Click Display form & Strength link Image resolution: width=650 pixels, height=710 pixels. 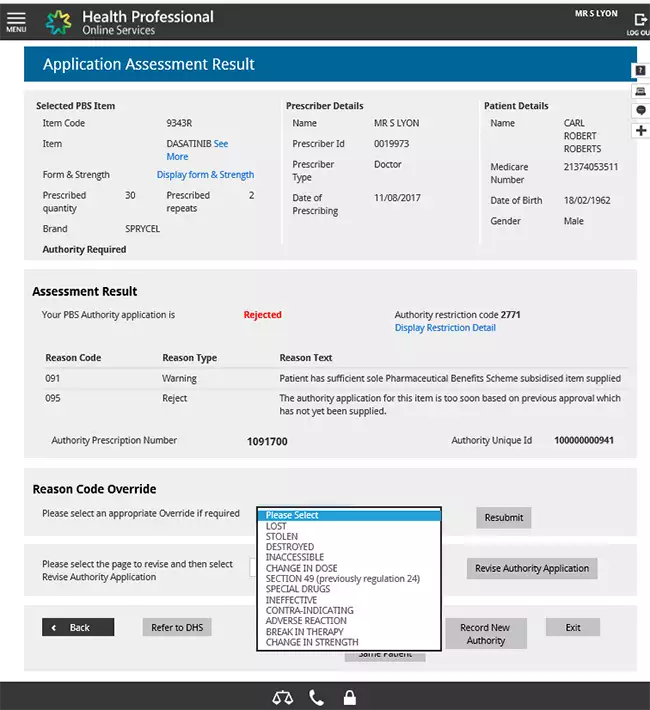click(x=205, y=175)
